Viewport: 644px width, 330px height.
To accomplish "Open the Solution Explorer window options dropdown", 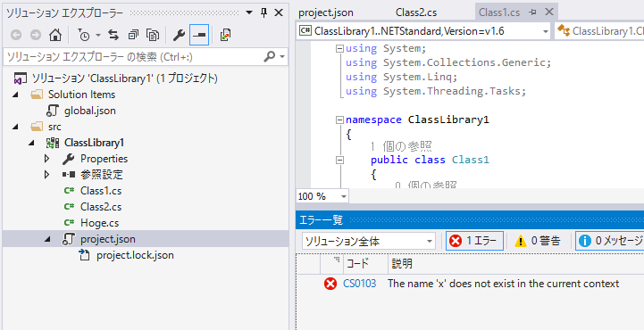I will pos(249,12).
